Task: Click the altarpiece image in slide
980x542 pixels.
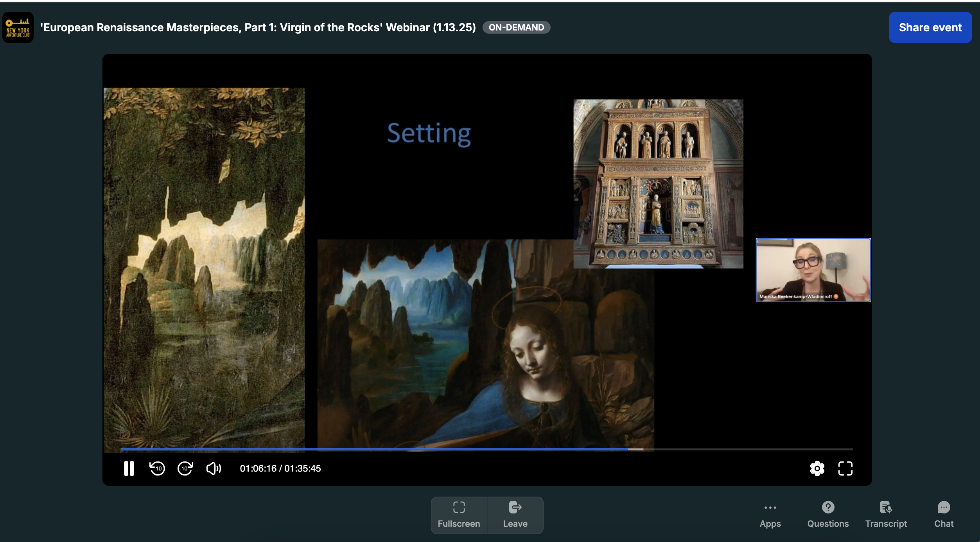Action: [658, 184]
